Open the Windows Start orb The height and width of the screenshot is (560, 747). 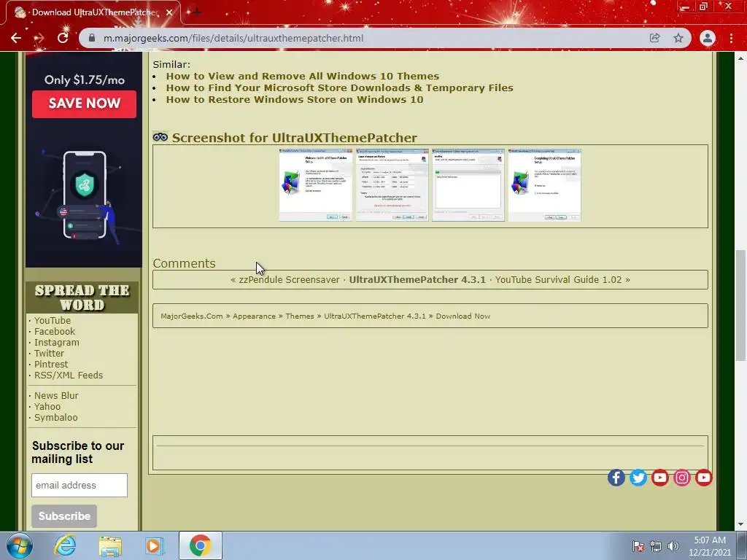point(19,545)
